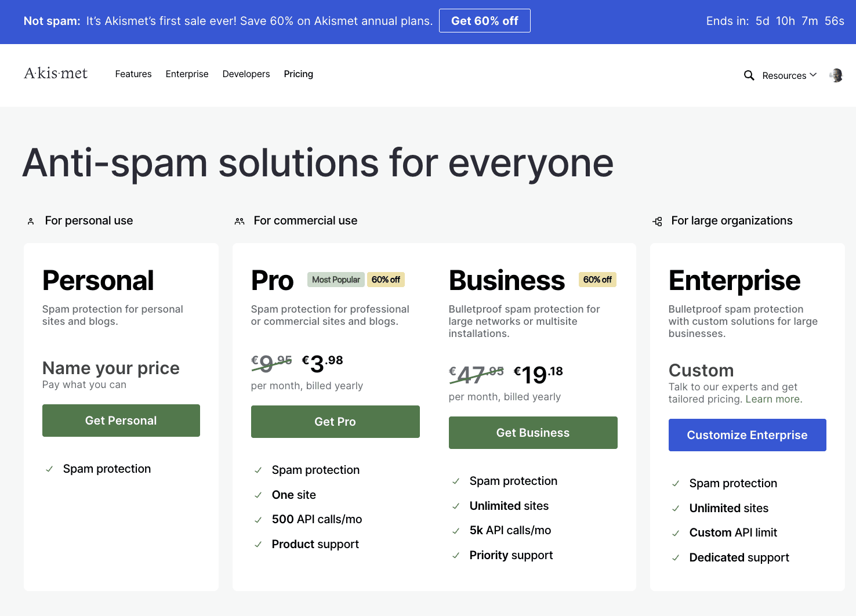Click Enterprise plan's Unlimited sites checkmark
Screen dimensions: 856x616
[676, 509]
